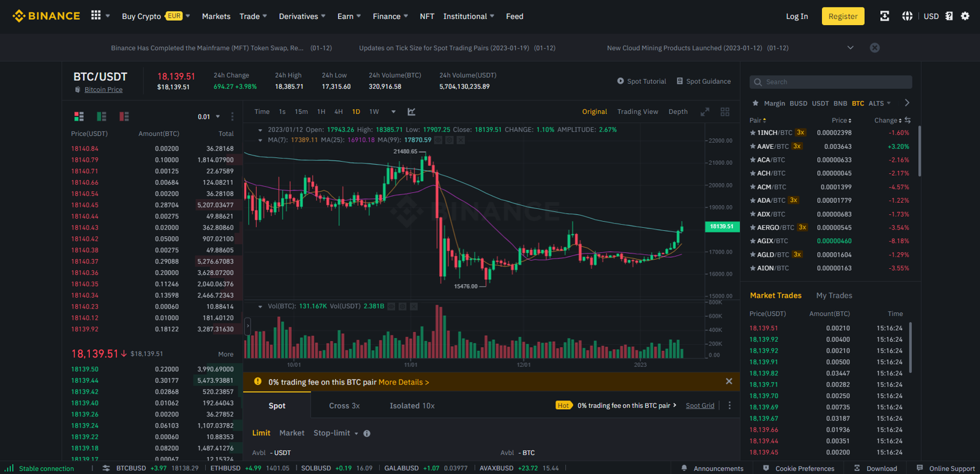Switch to Trading View chart
Viewport: 980px width, 474px height.
coord(638,111)
